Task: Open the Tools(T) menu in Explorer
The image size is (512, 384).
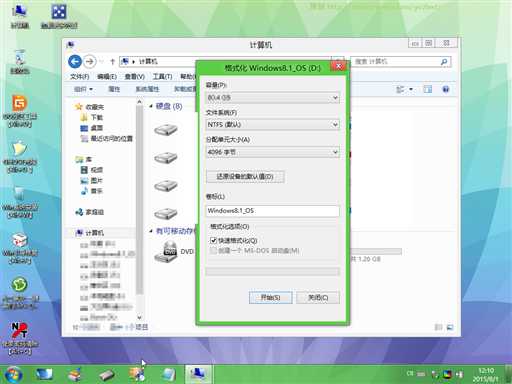Action: [162, 77]
